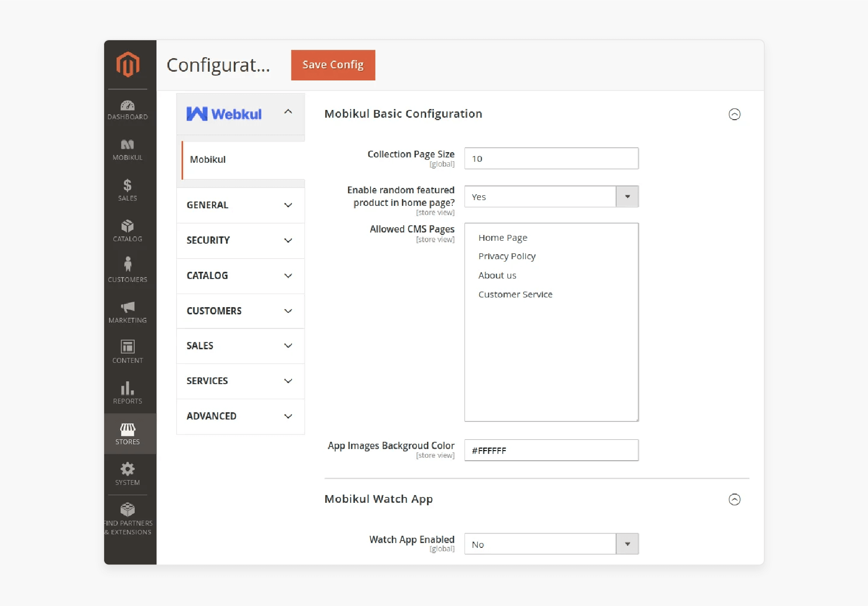The image size is (868, 606).
Task: Select Home Page in Allowed CMS Pages
Action: (x=503, y=238)
